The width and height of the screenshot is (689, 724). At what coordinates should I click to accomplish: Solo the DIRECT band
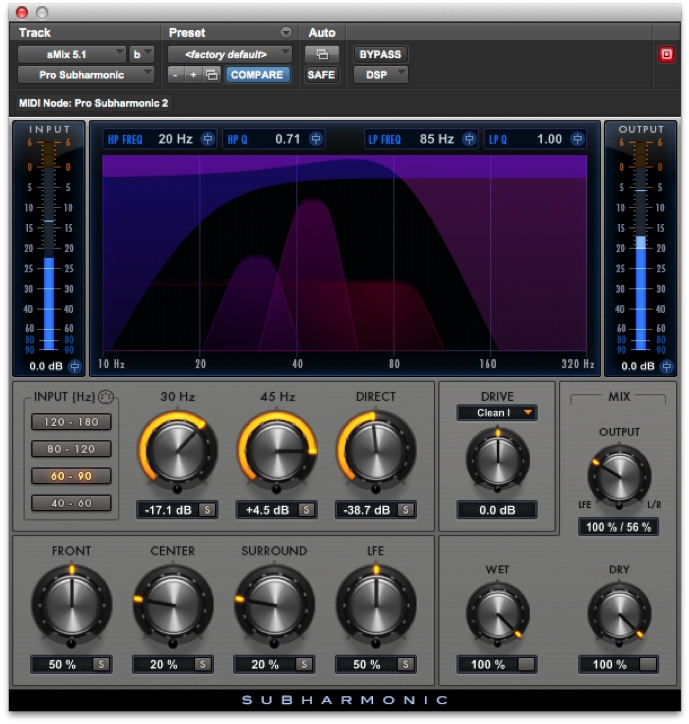point(405,510)
